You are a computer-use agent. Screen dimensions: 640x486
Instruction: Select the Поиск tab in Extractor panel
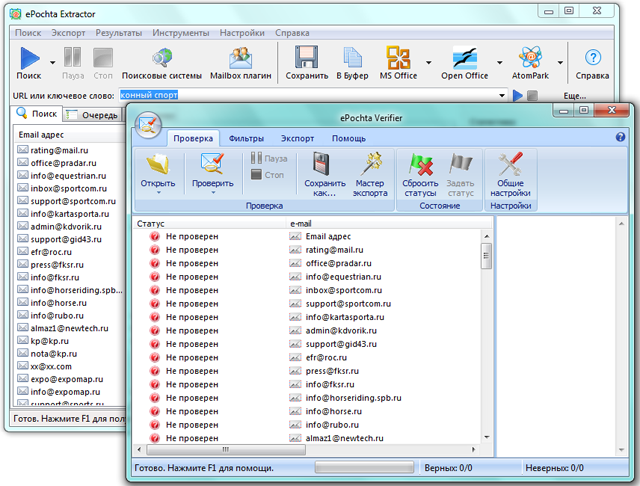[x=37, y=113]
